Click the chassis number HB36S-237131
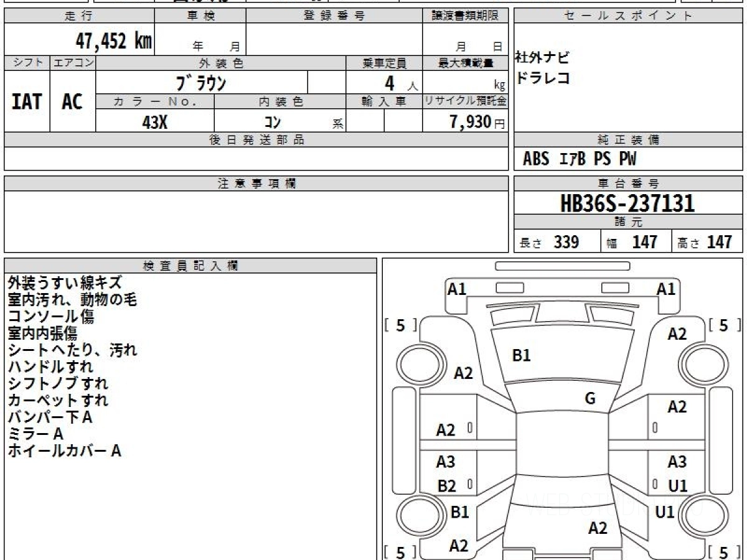Viewport: 747px width, 560px height. pos(628,203)
